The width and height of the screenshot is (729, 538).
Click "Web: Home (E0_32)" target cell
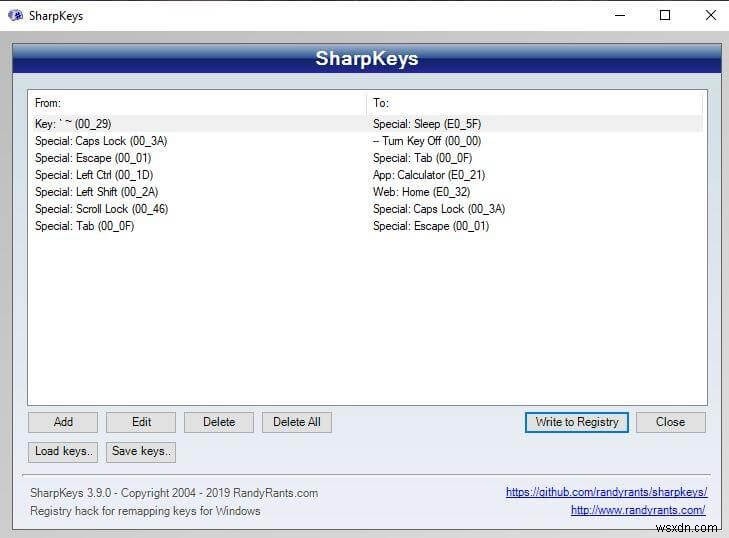click(421, 192)
